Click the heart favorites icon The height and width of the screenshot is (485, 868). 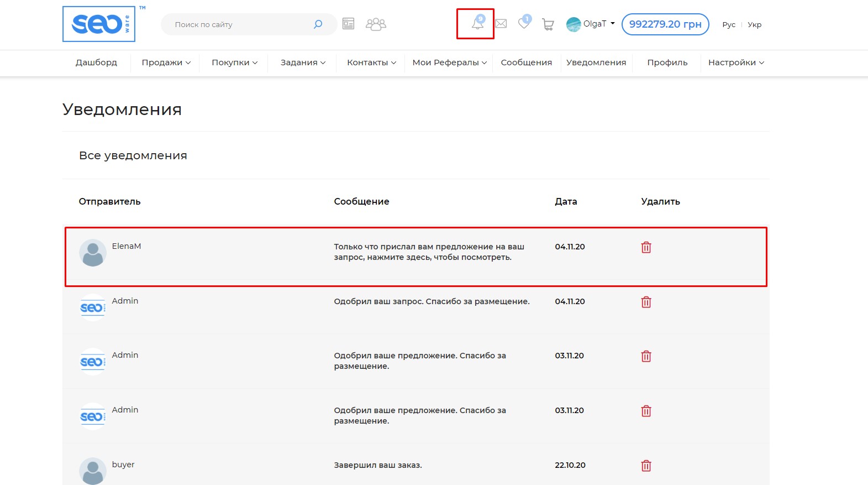pyautogui.click(x=524, y=23)
